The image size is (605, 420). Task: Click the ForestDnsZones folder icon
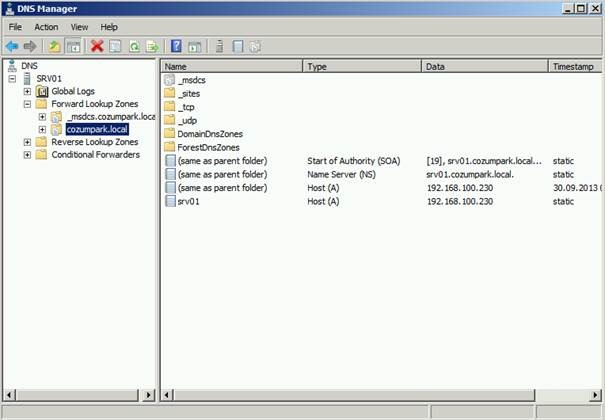click(x=169, y=147)
